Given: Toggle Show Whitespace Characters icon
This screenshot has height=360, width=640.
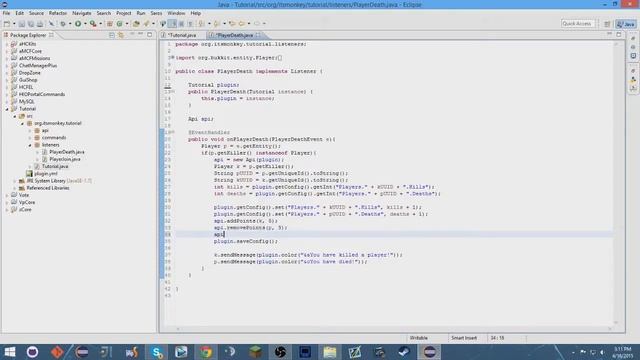Looking at the screenshot, I should pyautogui.click(x=190, y=24).
